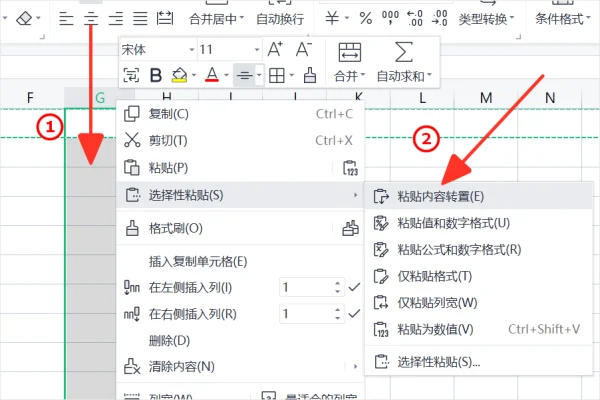This screenshot has height=400, width=600.
Task: Align text left in ribbon
Action: (66, 18)
